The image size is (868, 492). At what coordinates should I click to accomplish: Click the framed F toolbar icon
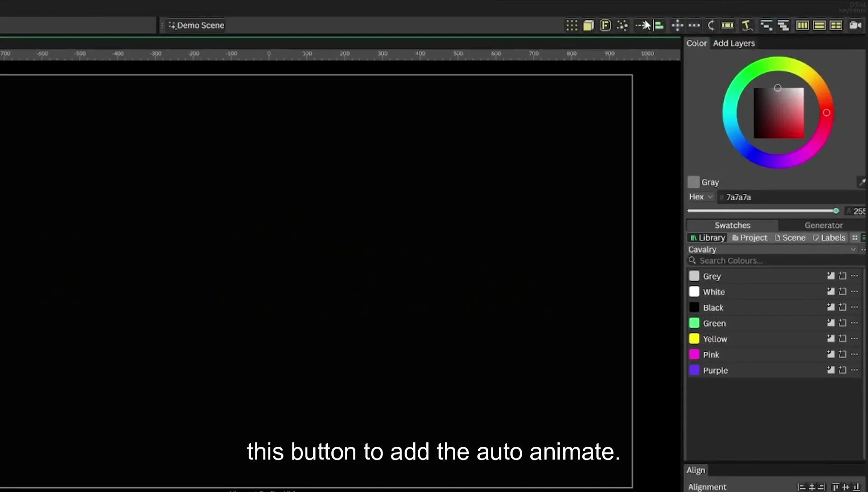605,25
